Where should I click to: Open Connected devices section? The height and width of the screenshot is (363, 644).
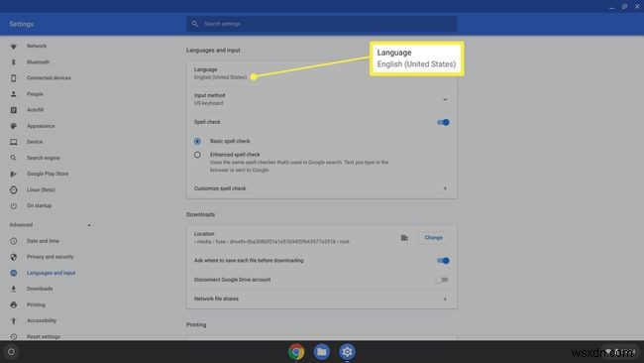[x=49, y=78]
